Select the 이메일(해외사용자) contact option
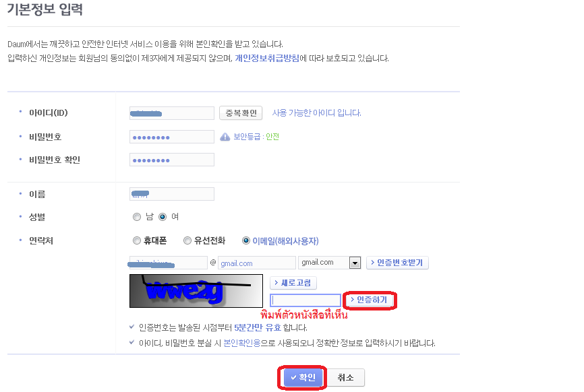The width and height of the screenshot is (584, 392). click(x=246, y=240)
